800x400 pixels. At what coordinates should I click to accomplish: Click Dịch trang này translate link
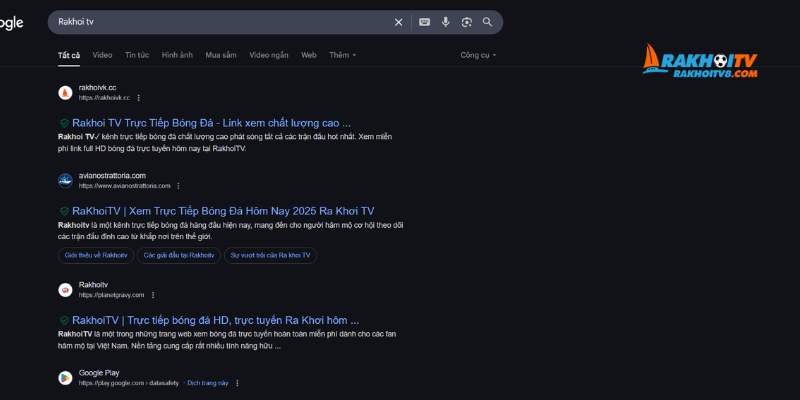coord(208,383)
